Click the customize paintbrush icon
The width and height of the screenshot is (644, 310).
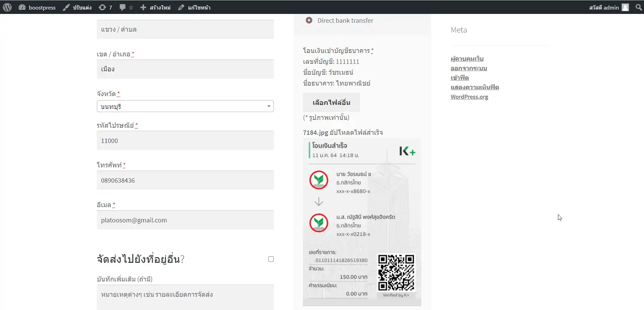66,7
